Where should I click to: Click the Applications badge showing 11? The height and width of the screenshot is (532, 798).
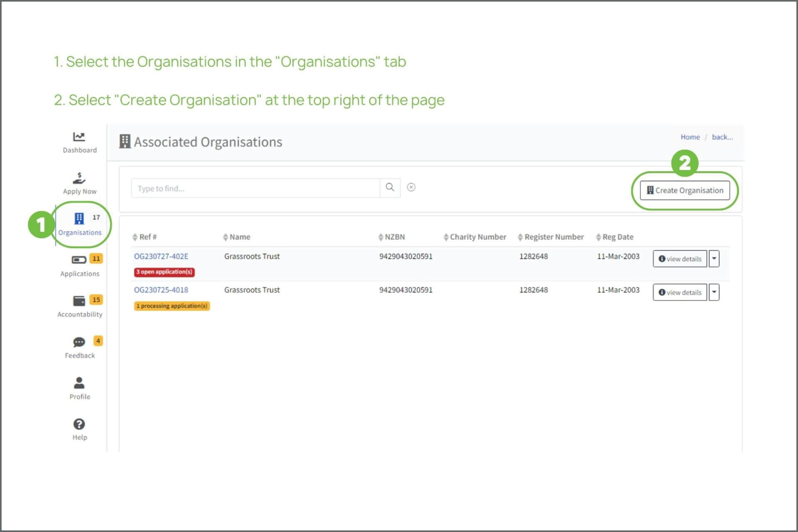click(96, 259)
